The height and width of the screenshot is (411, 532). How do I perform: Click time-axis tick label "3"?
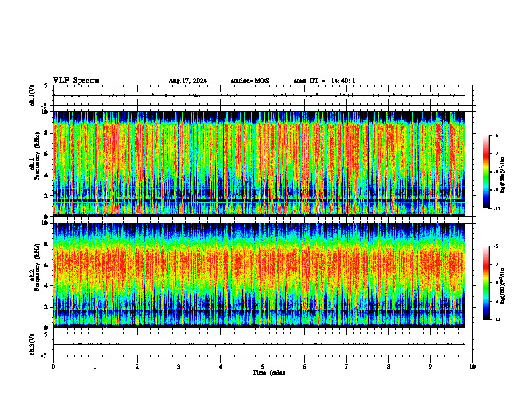click(179, 367)
